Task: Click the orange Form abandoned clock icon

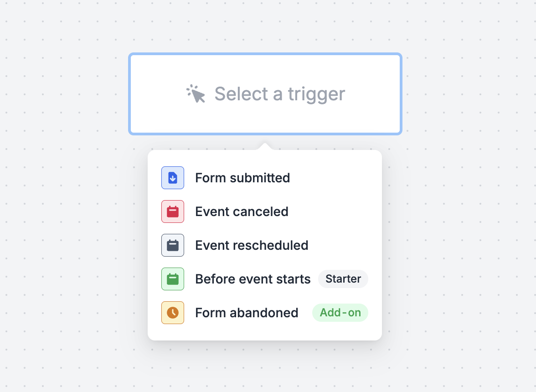Action: (x=173, y=313)
